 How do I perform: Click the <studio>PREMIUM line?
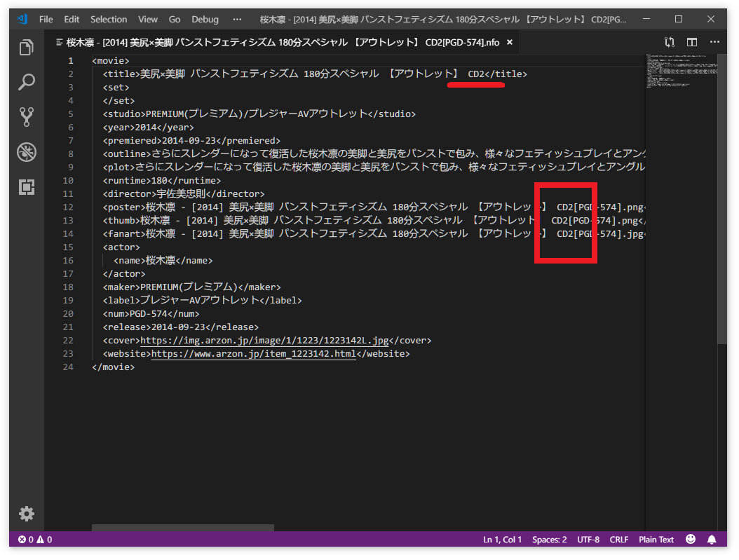(259, 114)
